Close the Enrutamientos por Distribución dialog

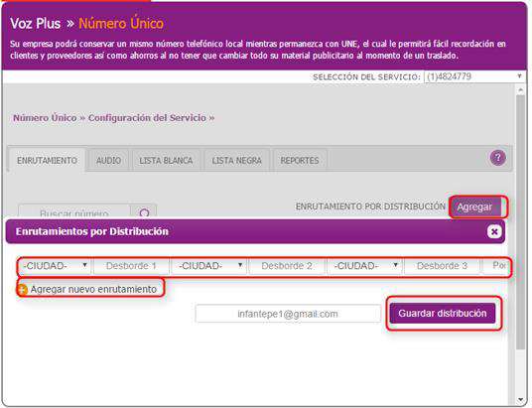[x=494, y=232]
